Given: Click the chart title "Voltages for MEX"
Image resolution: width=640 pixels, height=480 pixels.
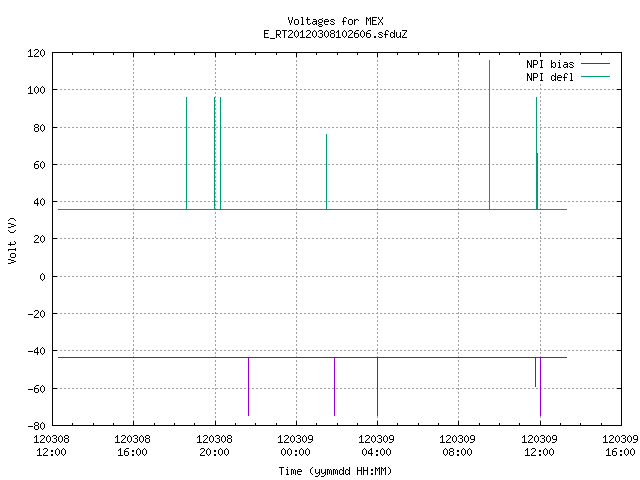Looking at the screenshot, I should (x=335, y=21).
